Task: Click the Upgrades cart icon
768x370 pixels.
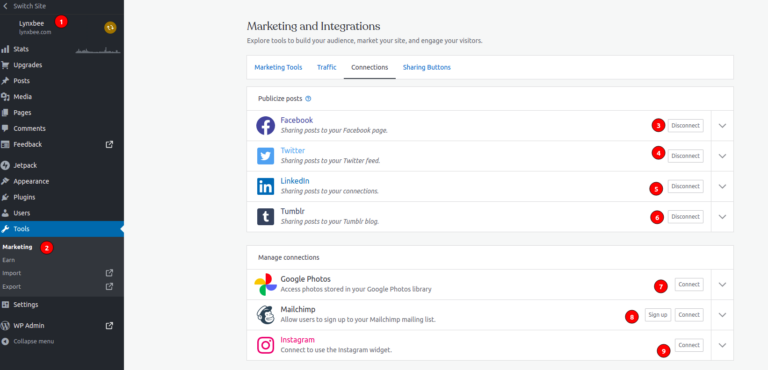Action: pos(5,65)
